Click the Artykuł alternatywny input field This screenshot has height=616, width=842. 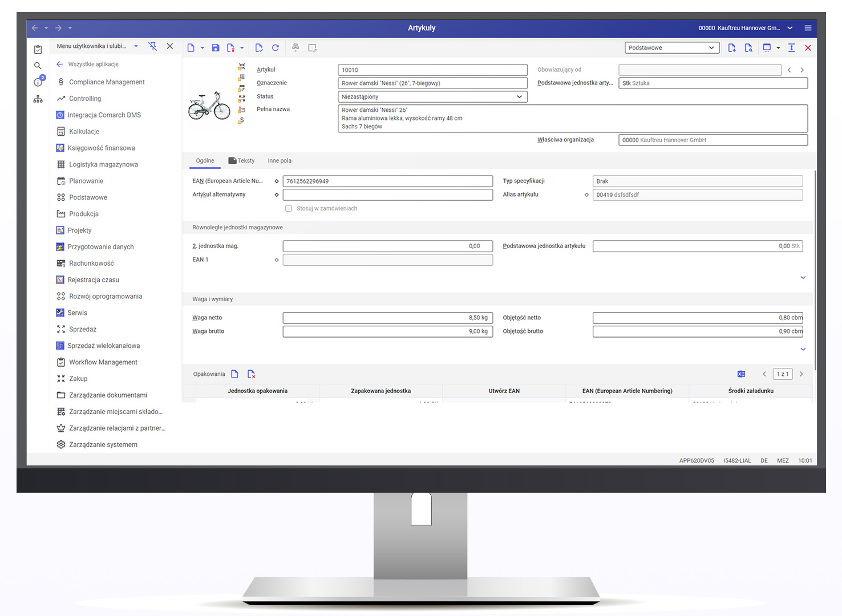pos(387,195)
